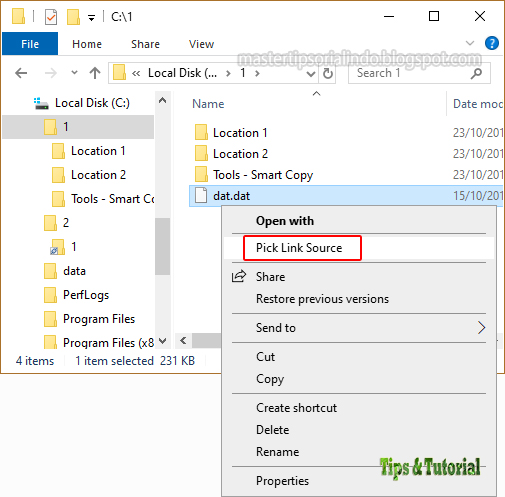505x497 pixels.
Task: Click the magnifier search icon
Action: (x=476, y=73)
